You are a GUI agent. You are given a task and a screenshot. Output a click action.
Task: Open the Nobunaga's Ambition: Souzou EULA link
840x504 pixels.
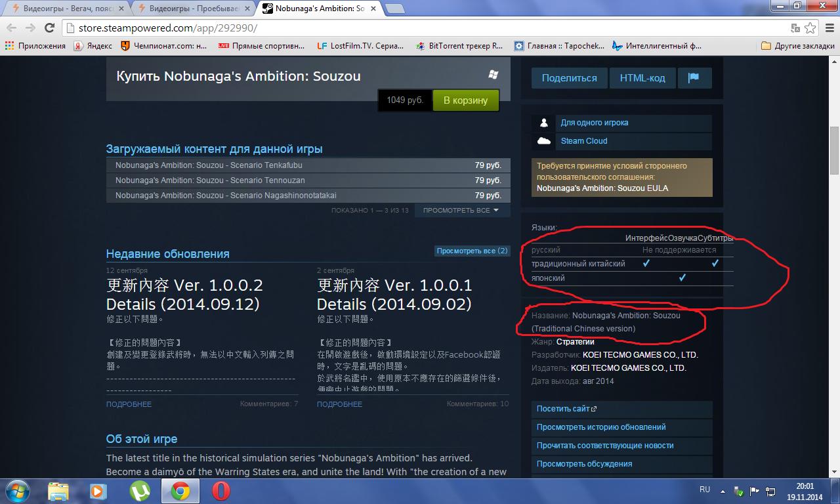[602, 188]
